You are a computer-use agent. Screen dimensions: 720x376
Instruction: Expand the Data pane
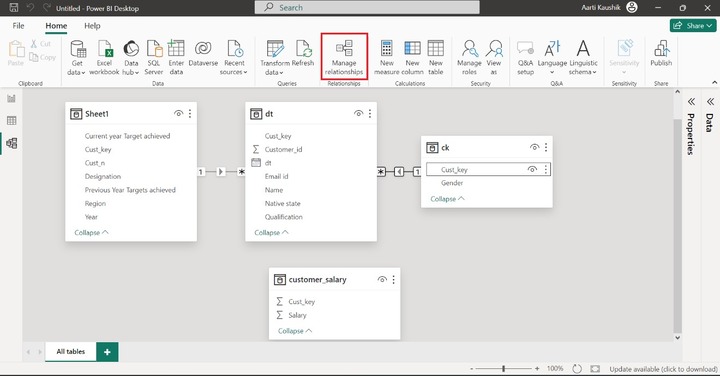coord(710,101)
